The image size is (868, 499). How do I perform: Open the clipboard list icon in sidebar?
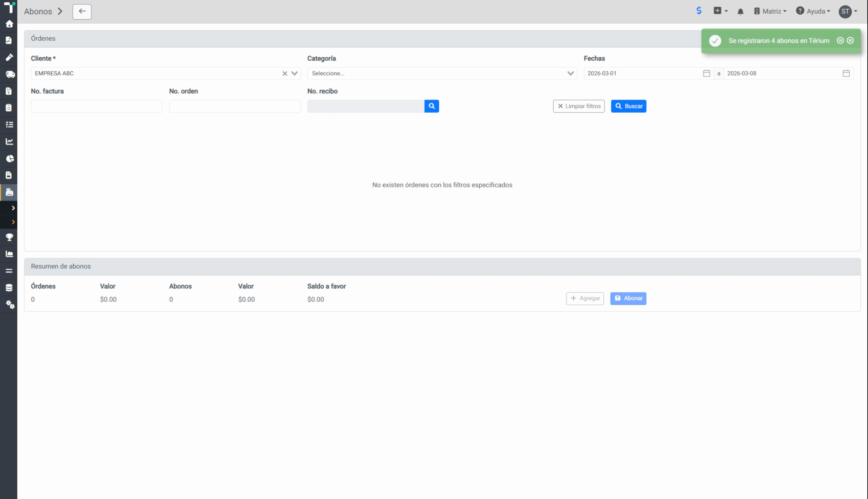[9, 108]
